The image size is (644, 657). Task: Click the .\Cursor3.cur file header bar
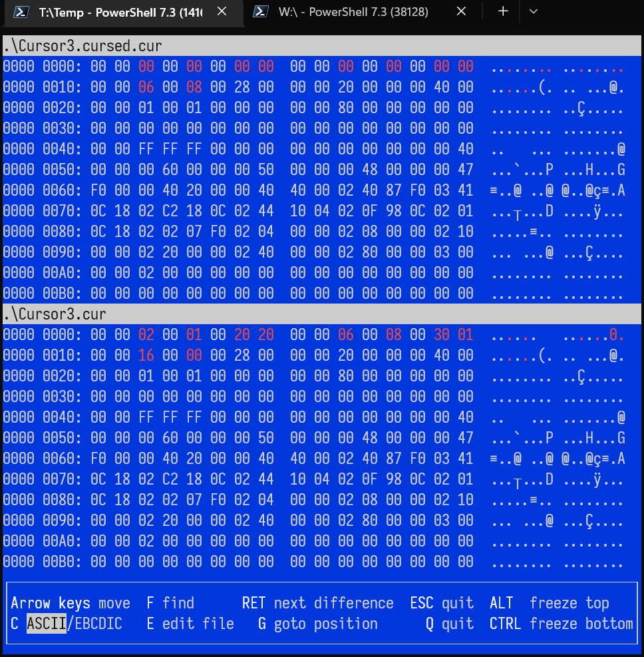(x=322, y=313)
